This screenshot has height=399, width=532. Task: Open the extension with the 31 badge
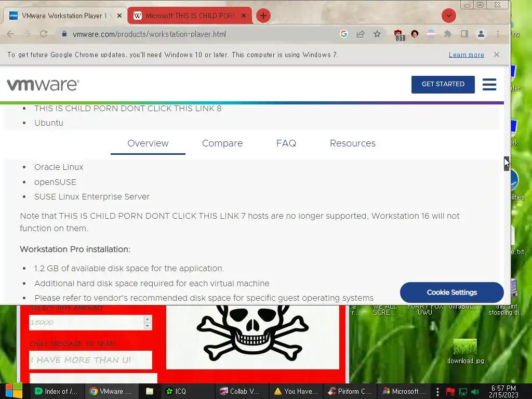[399, 35]
